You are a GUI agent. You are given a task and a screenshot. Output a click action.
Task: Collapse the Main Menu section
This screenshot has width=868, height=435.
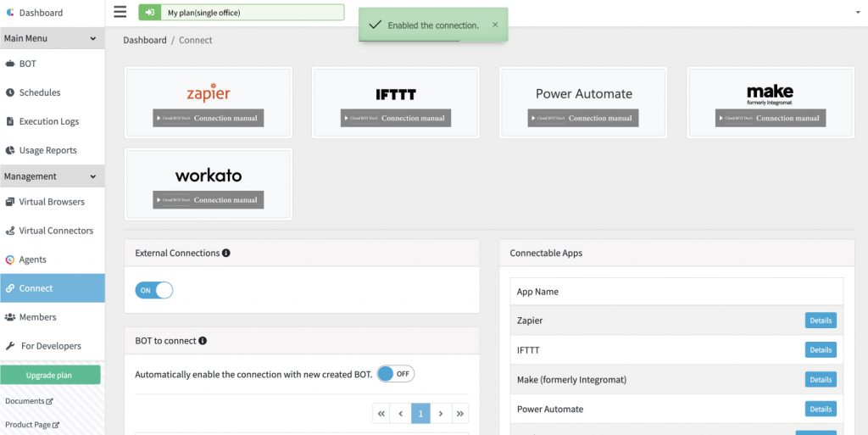coord(52,38)
